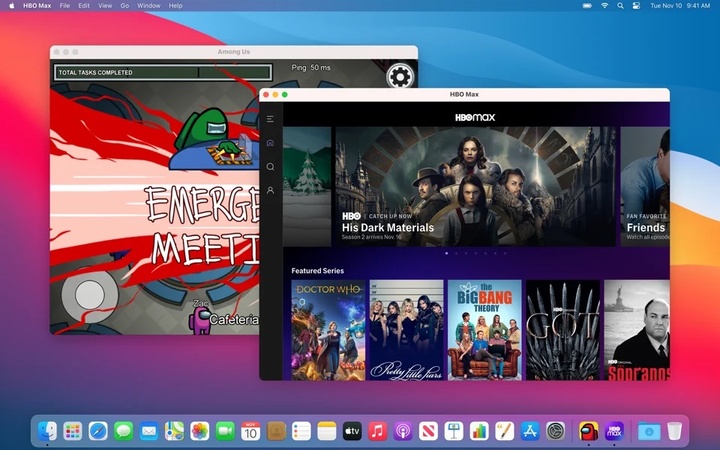Open Launchpad from the Dock

pos(73,431)
